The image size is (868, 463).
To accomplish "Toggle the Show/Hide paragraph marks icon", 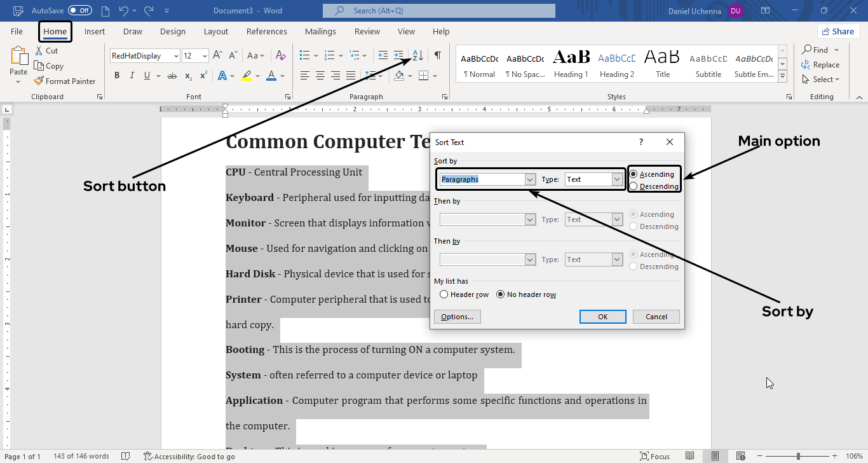I will [x=438, y=55].
